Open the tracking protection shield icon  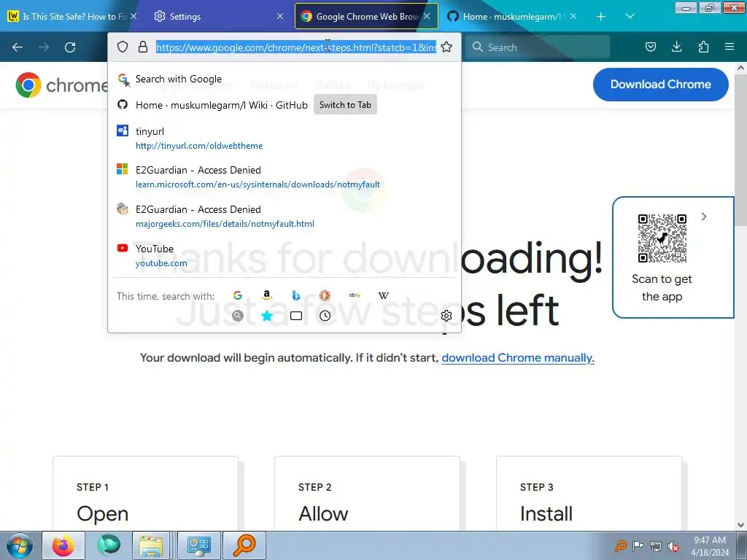coord(123,47)
